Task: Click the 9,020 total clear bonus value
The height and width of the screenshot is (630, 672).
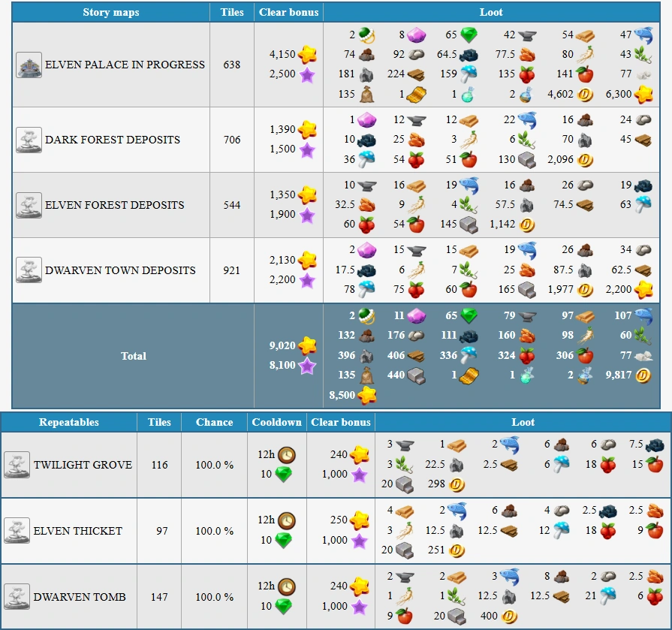Action: [x=282, y=345]
